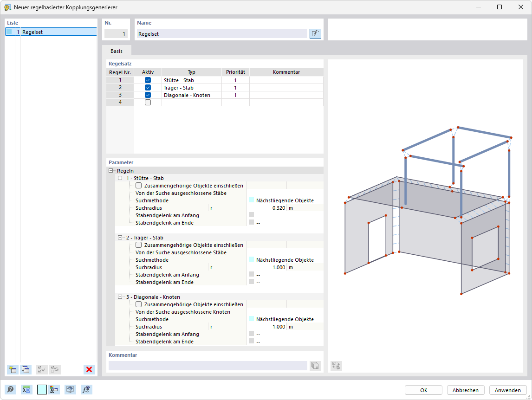Click the Kommentar input field at bottom
The image size is (532, 400).
click(208, 366)
